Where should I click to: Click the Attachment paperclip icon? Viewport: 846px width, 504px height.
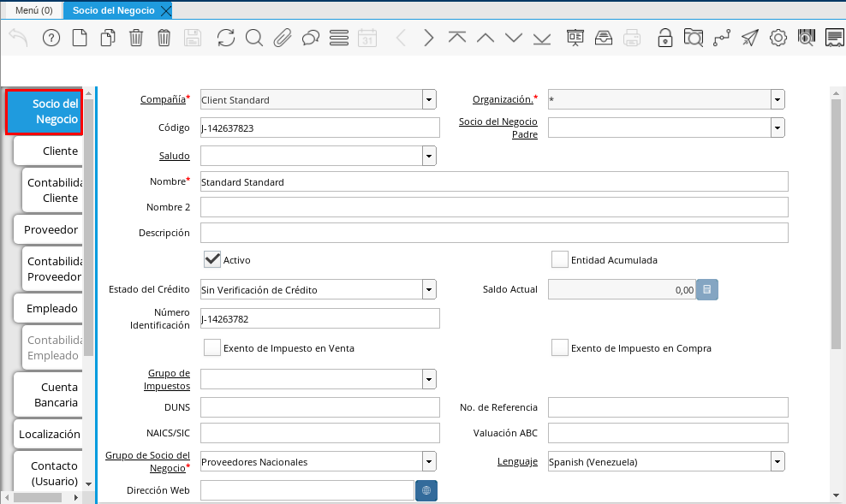pyautogui.click(x=283, y=38)
